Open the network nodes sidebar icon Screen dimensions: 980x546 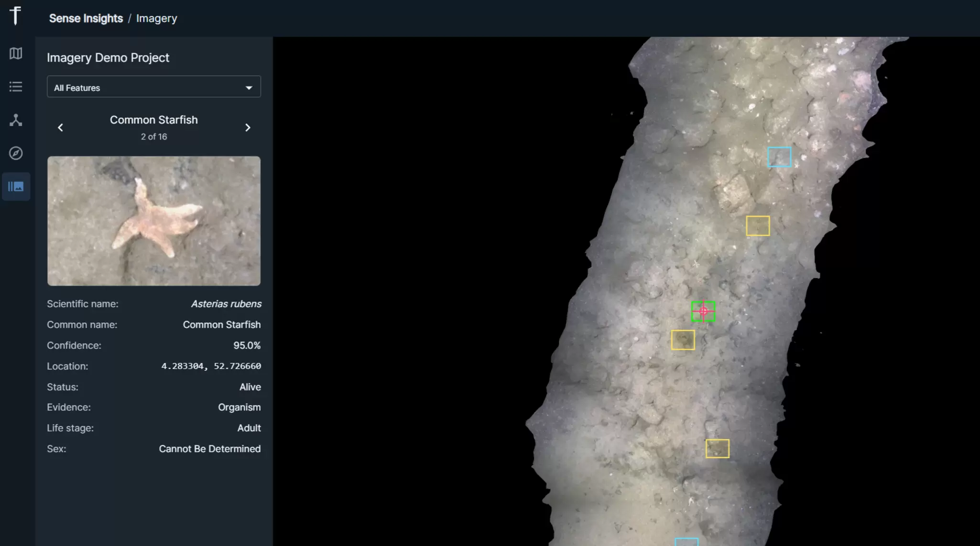(16, 120)
